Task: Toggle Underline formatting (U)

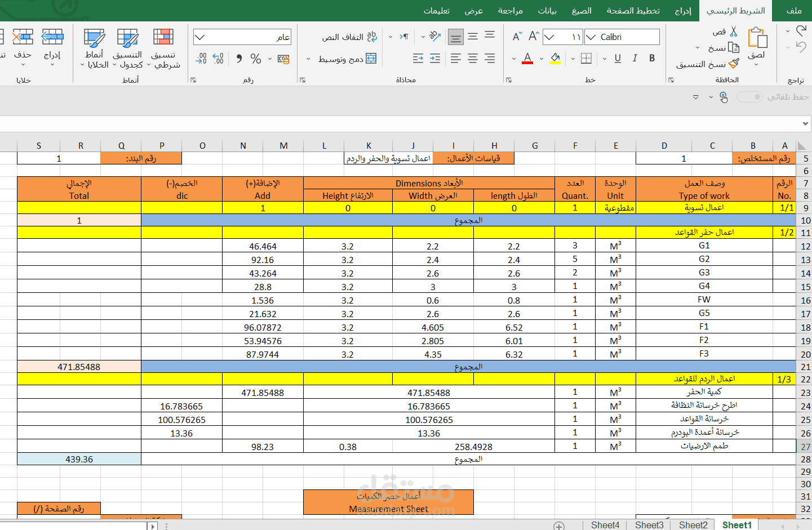Action: click(x=618, y=58)
